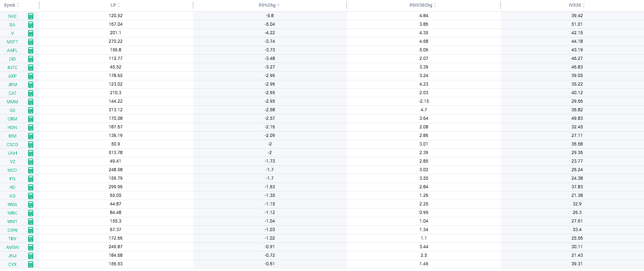This screenshot has width=644, height=271.
Task: Open the DIS symbol link
Action: pyautogui.click(x=12, y=59)
